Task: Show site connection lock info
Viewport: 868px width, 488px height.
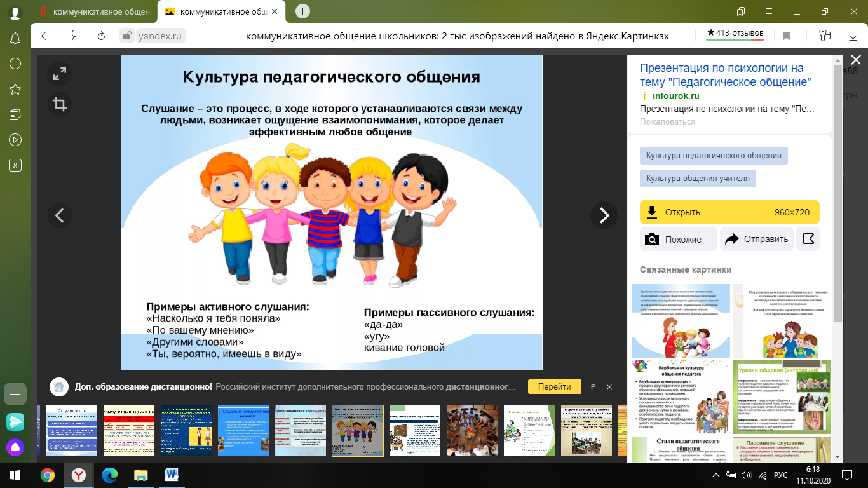Action: [x=128, y=36]
